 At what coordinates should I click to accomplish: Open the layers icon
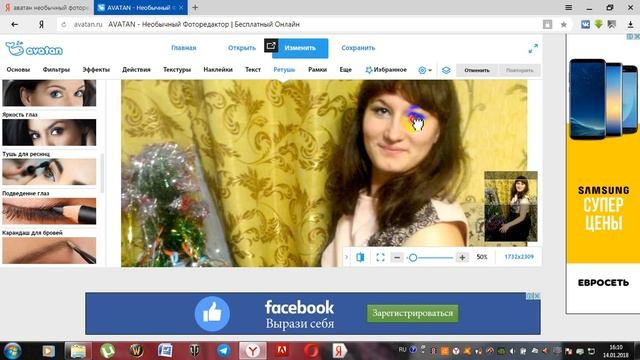click(446, 70)
